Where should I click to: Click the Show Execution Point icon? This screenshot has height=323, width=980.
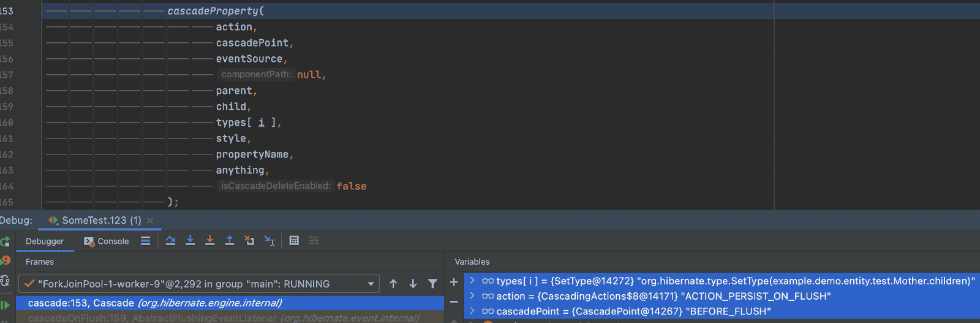145,241
